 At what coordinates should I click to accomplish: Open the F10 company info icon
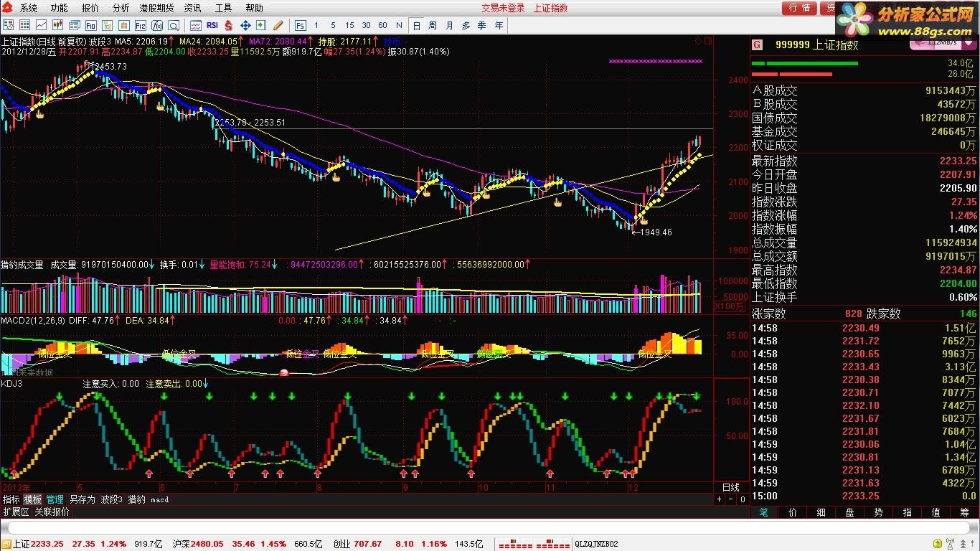click(90, 25)
